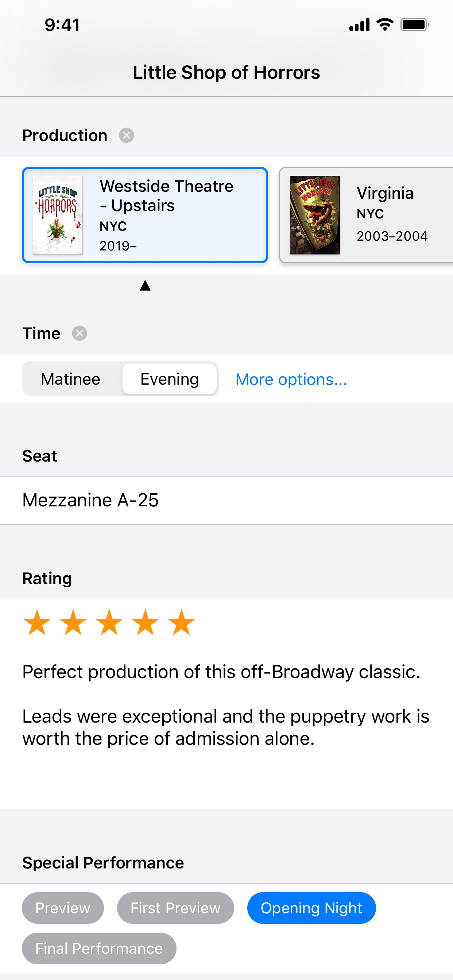453x980 pixels.
Task: Open More options for time
Action: (291, 379)
